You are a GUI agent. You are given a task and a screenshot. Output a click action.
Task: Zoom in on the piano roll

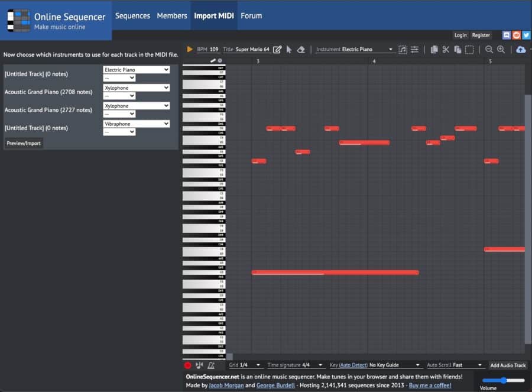499,50
